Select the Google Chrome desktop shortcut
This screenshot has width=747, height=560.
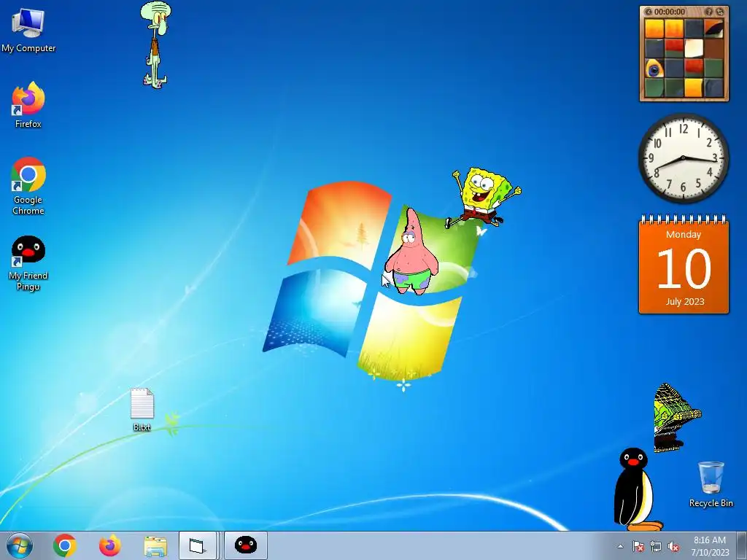28,186
